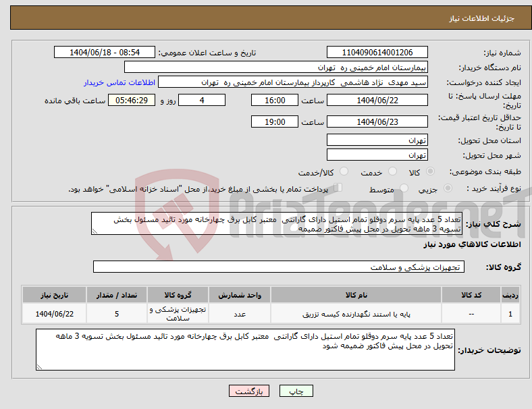Click the remaining days field showing 4
Viewport: 532px width, 409px height.
click(202, 100)
